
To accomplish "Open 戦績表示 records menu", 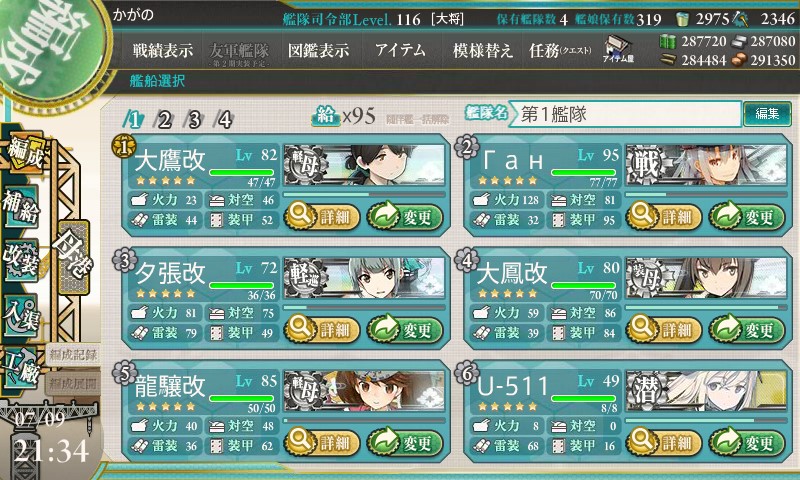I will pyautogui.click(x=163, y=50).
